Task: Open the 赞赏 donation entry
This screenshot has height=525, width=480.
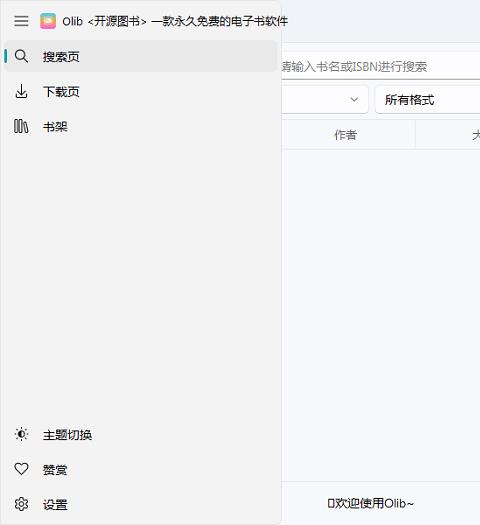Action: pyautogui.click(x=141, y=469)
